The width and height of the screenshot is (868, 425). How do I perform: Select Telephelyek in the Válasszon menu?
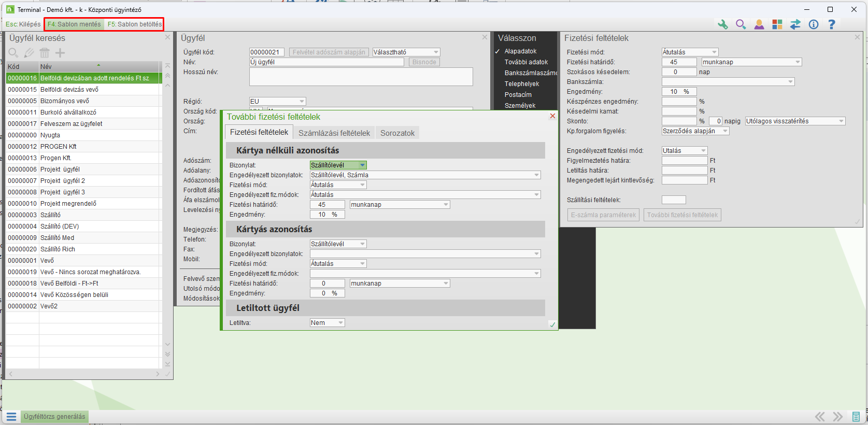coord(522,84)
